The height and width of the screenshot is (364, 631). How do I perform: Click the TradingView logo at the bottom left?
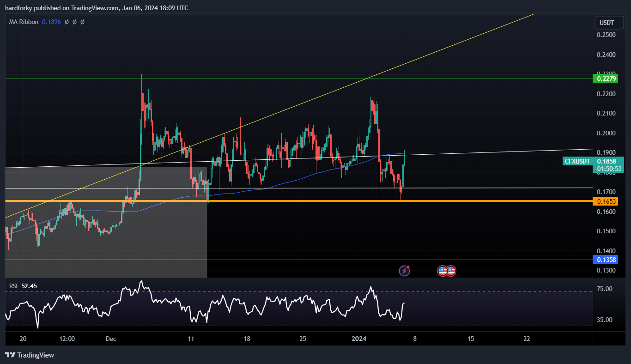(x=30, y=355)
